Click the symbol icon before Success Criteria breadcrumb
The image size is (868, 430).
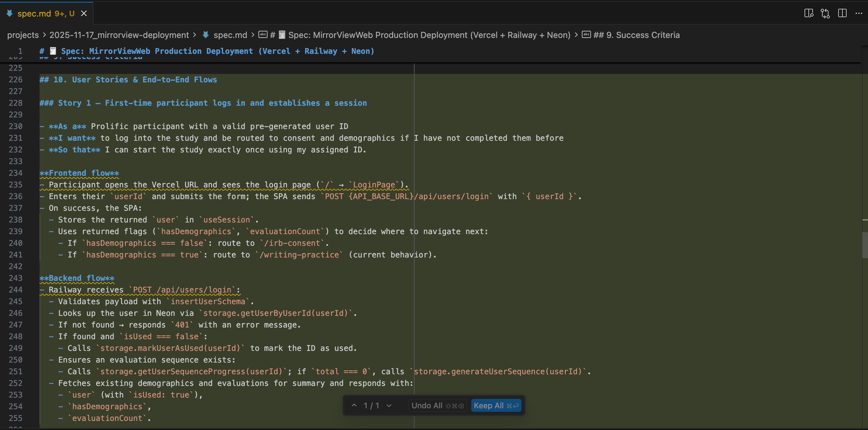[586, 35]
